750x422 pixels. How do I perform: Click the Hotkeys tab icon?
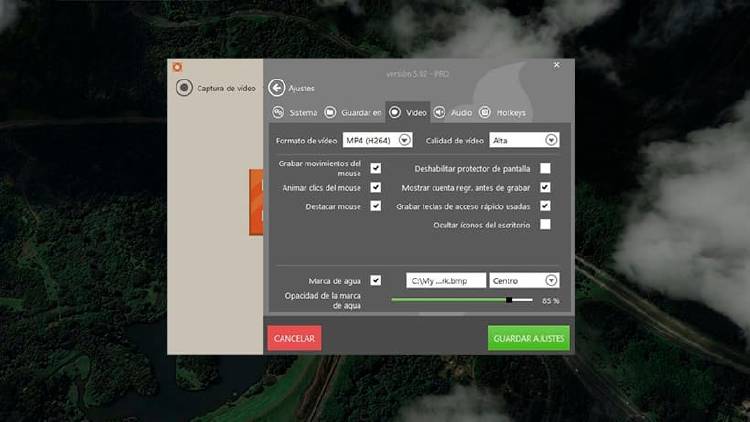pos(485,112)
